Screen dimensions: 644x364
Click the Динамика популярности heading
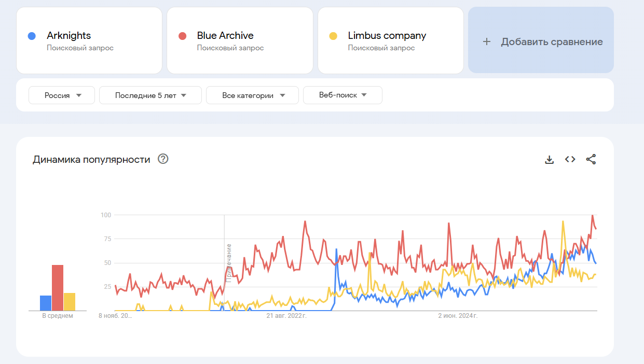coord(91,160)
